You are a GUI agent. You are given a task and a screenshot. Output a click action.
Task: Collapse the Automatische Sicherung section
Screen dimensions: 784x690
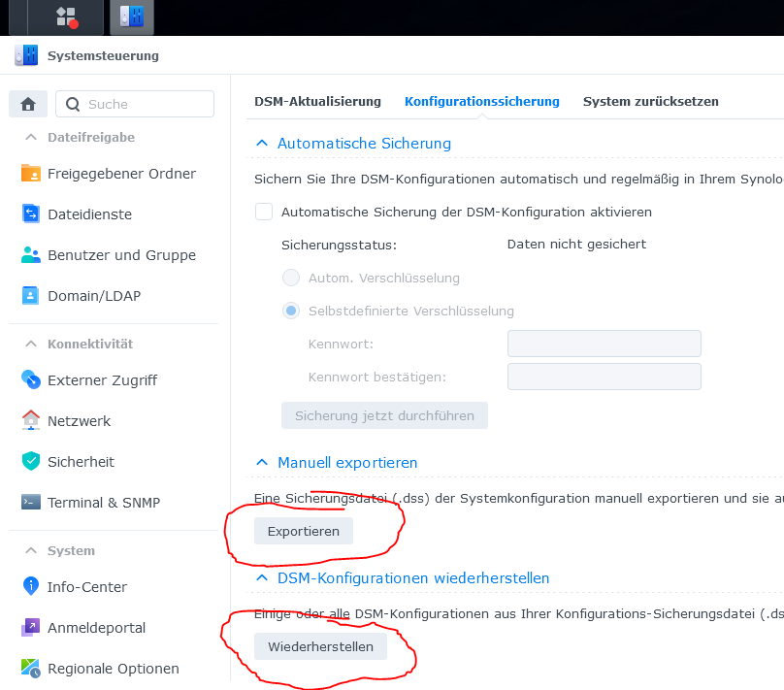[x=262, y=143]
